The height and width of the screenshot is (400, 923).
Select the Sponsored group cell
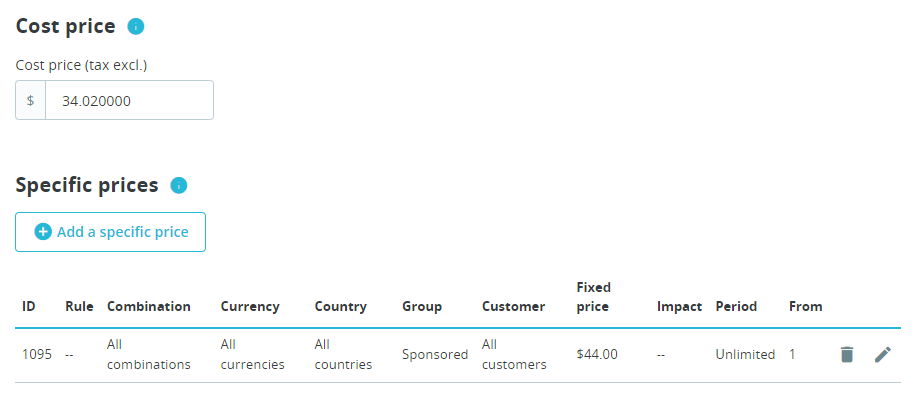coord(435,354)
